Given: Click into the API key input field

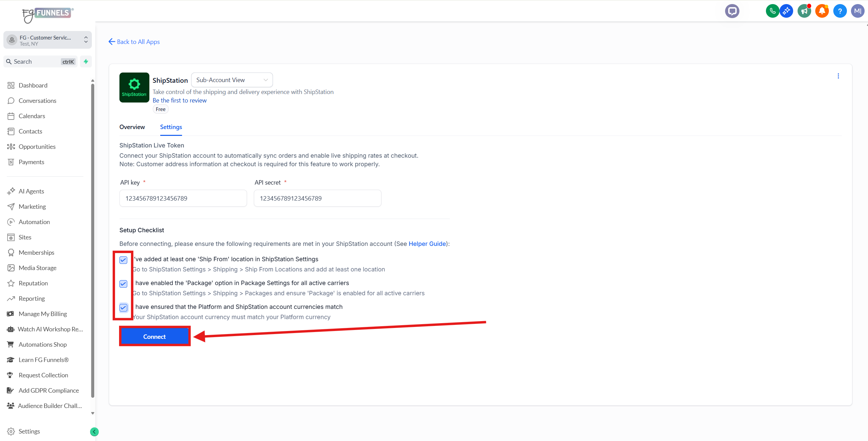Looking at the screenshot, I should [x=183, y=199].
